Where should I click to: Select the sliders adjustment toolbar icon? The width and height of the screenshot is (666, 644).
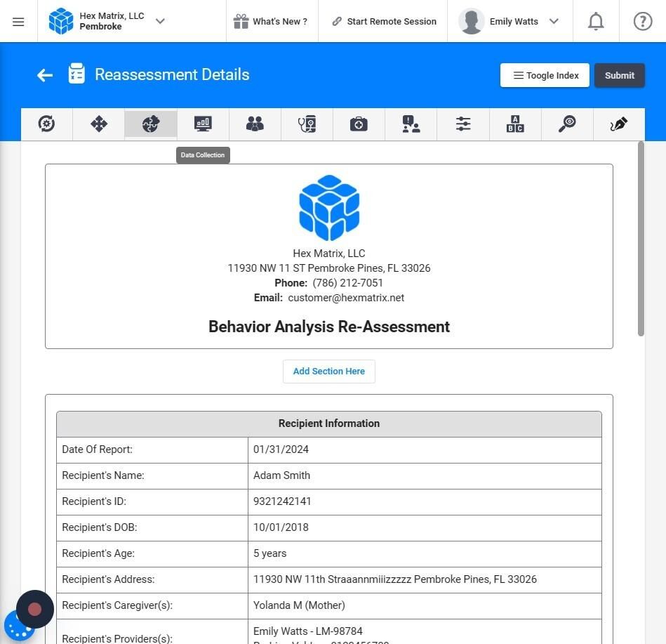pyautogui.click(x=463, y=124)
